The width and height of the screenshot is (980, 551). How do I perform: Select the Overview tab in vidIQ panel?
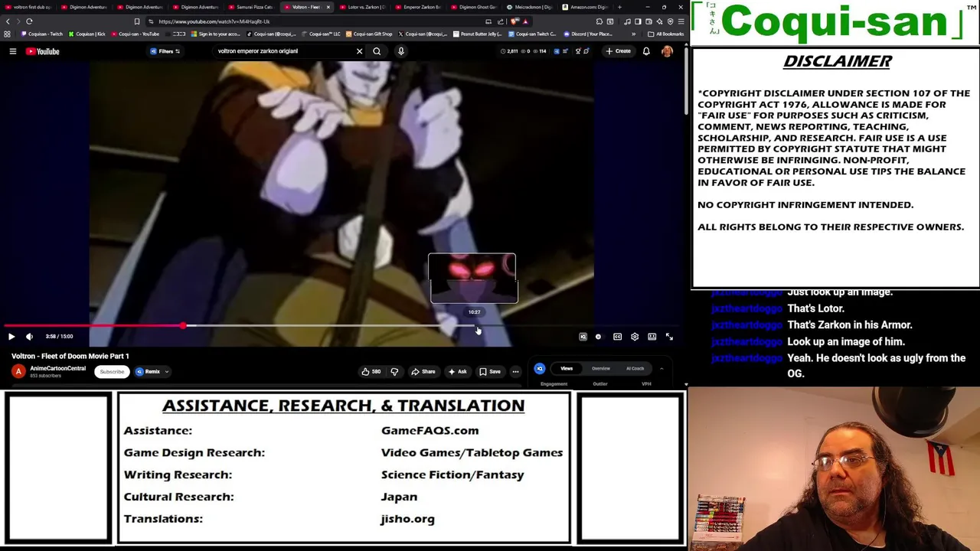(601, 368)
